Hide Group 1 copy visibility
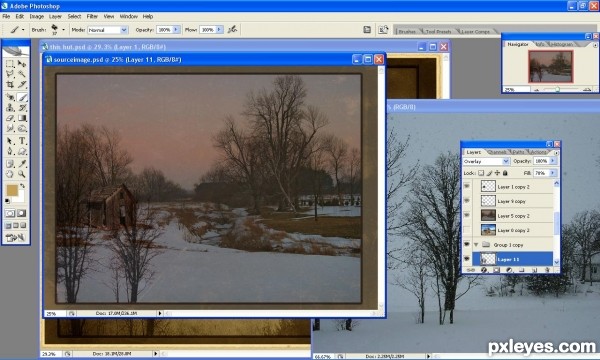The height and width of the screenshot is (360, 600). tap(467, 244)
